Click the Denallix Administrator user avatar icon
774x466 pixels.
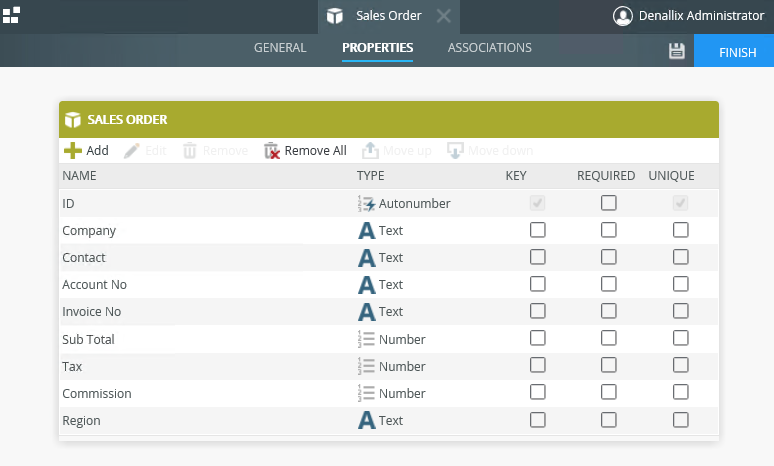point(623,16)
